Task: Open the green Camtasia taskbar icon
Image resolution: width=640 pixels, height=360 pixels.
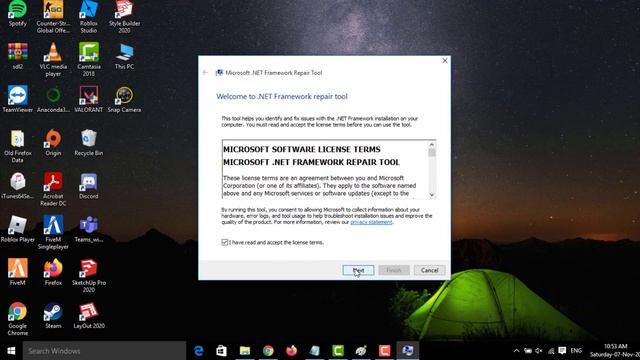Action: point(338,351)
